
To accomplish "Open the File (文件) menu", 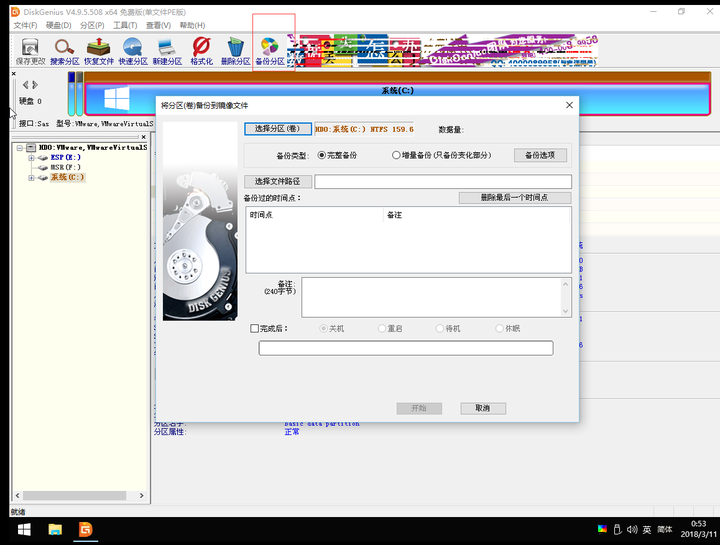I will 25,25.
